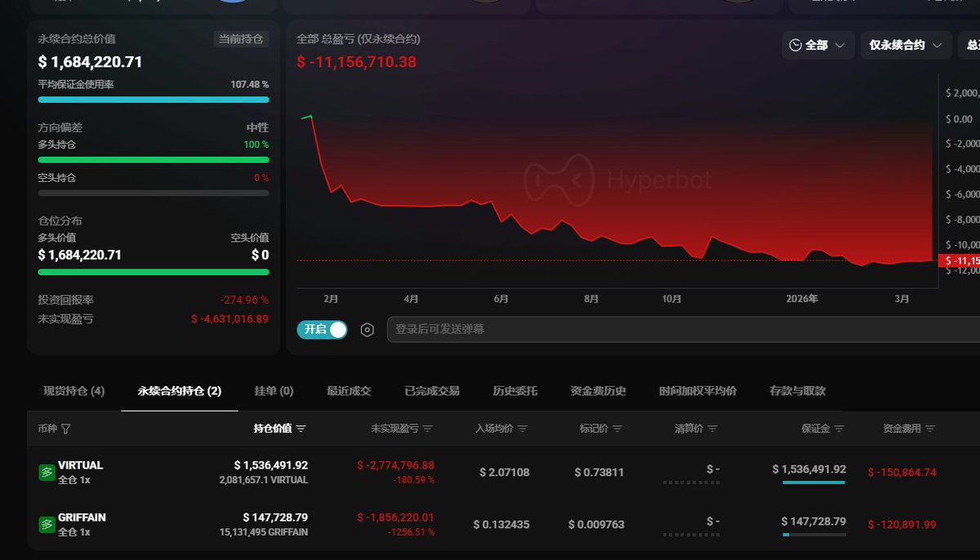Click GRIFFAIN mark price $ 0.009763

tap(596, 525)
